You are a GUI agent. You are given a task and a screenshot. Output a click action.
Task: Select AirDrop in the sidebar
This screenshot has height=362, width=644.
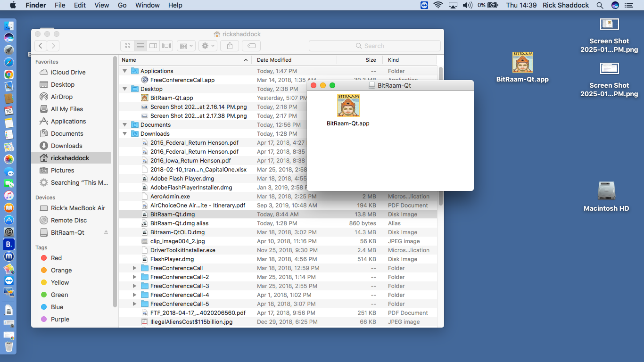tap(62, 97)
